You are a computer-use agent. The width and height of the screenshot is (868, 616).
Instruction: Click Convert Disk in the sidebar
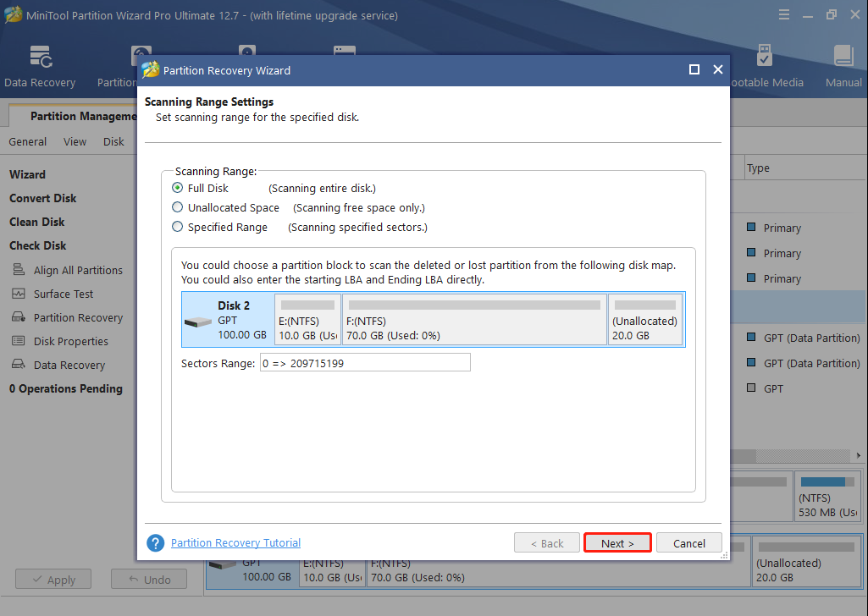click(x=42, y=198)
